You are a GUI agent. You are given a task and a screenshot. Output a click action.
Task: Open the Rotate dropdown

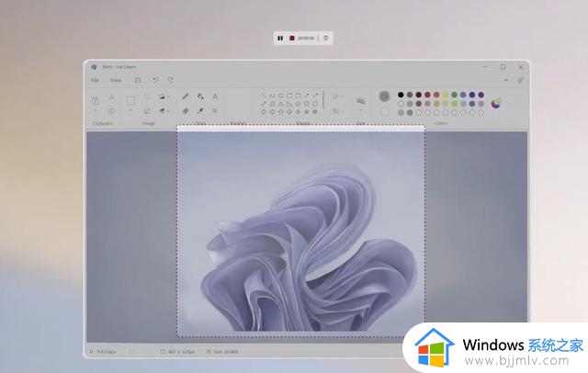(164, 96)
